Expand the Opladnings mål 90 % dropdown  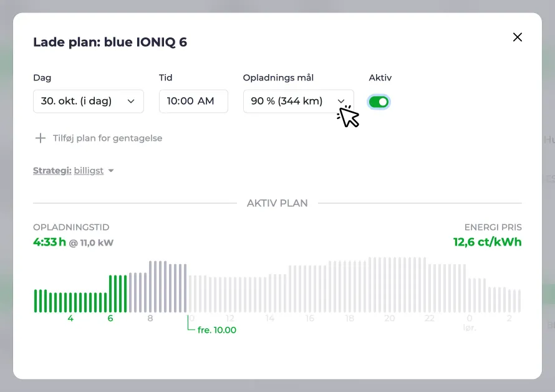point(298,101)
